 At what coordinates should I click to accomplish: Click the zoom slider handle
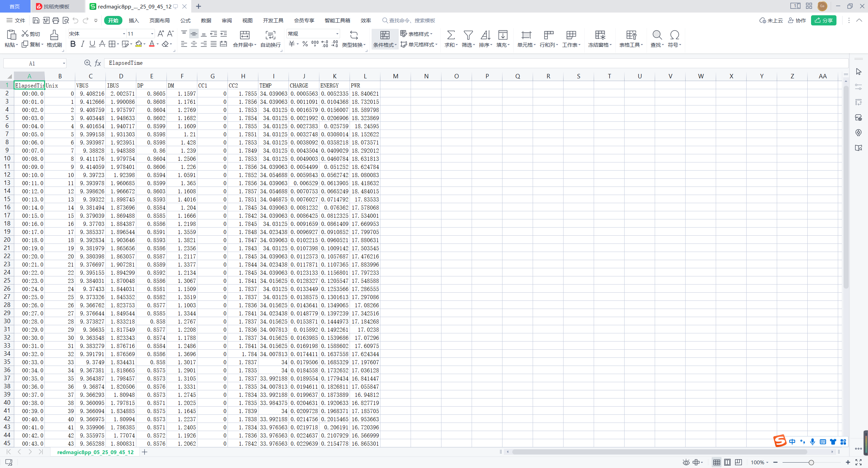(x=811, y=463)
